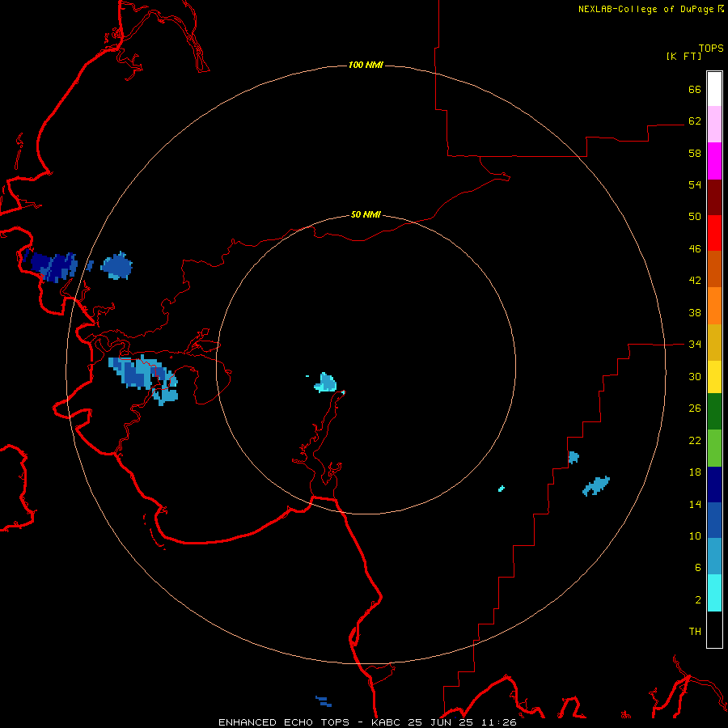This screenshot has height=728, width=728.
Task: Select the dark red swatch between 50 and 54
Action: pos(714,197)
